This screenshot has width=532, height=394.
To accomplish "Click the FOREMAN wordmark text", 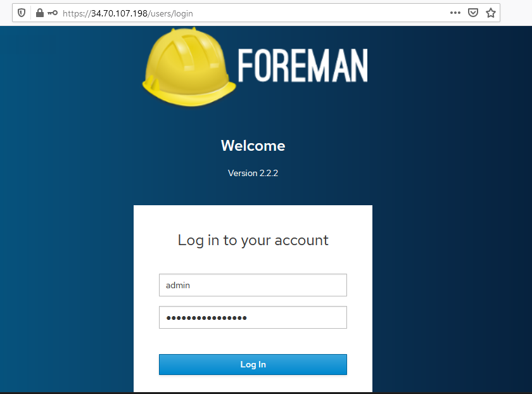I will [x=303, y=65].
